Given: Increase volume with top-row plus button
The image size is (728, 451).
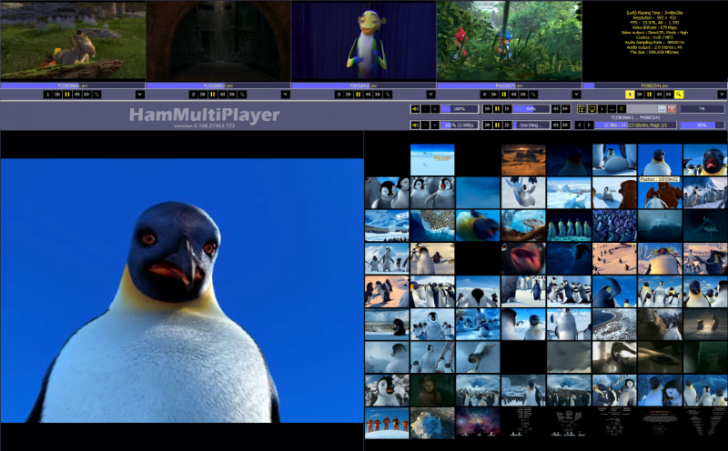Looking at the screenshot, I should 435,109.
